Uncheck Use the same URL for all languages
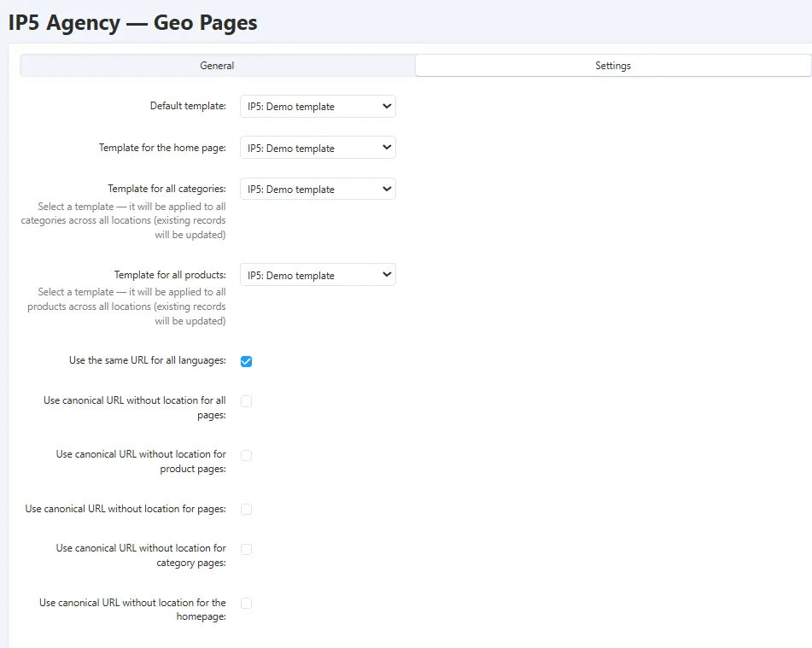 coord(247,361)
